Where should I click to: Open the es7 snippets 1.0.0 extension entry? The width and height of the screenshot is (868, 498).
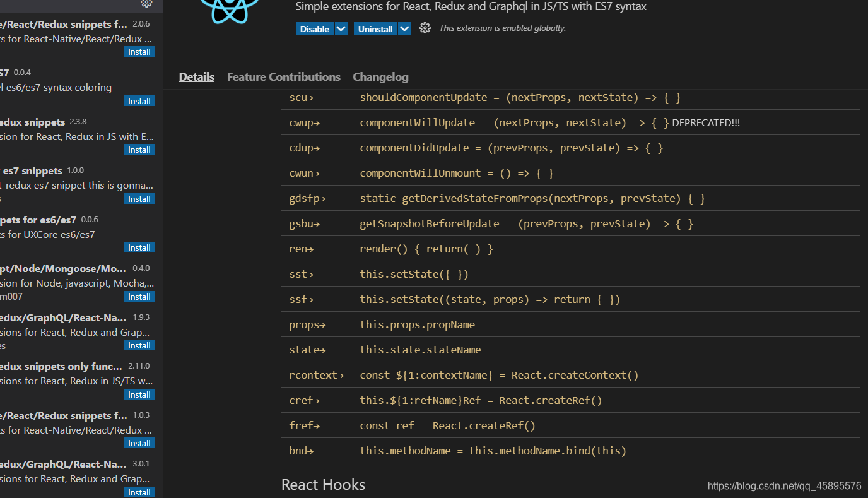pos(81,185)
